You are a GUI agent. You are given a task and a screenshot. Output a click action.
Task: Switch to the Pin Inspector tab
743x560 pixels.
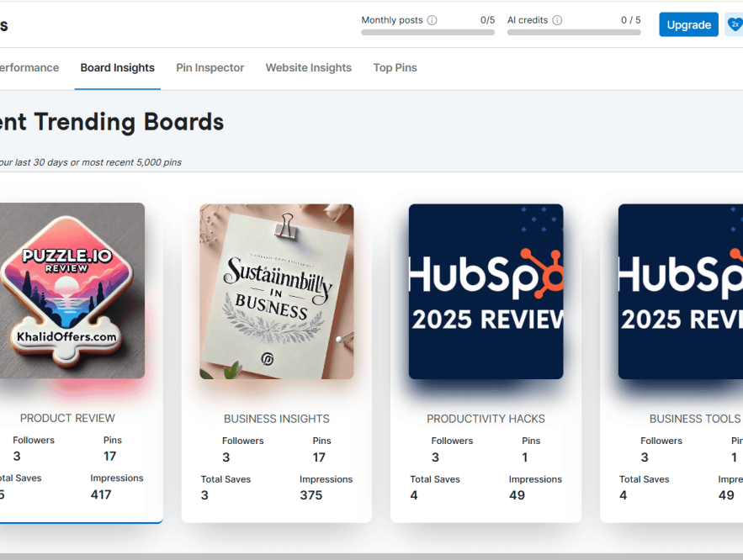point(210,68)
